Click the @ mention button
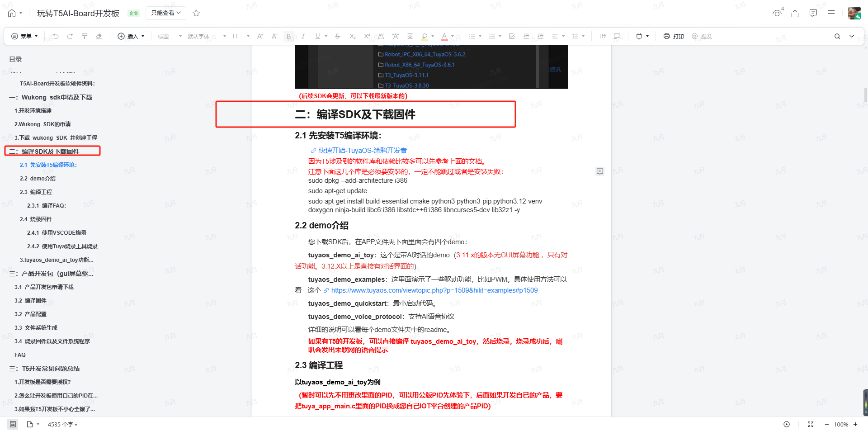The image size is (868, 431). (x=702, y=36)
